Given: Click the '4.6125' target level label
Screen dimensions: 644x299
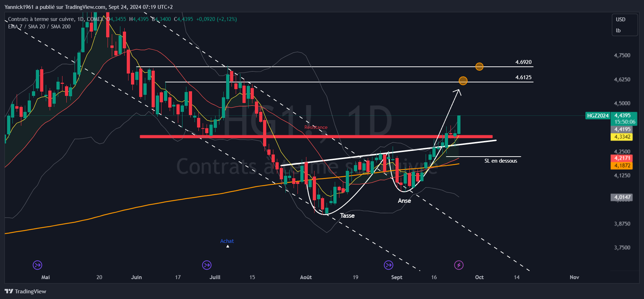Looking at the screenshot, I should [524, 77].
